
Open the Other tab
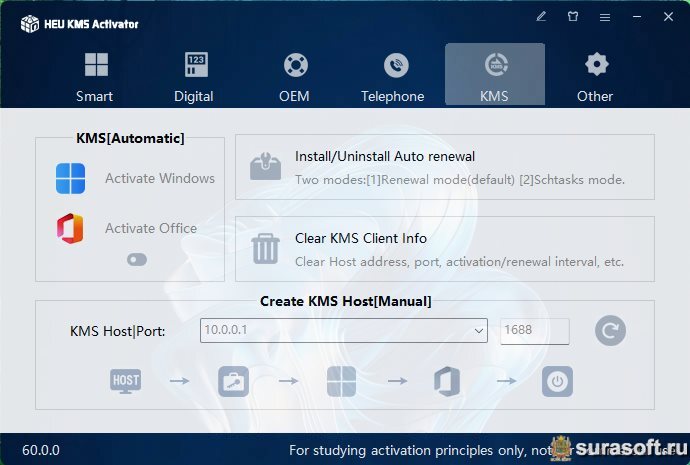click(x=595, y=77)
